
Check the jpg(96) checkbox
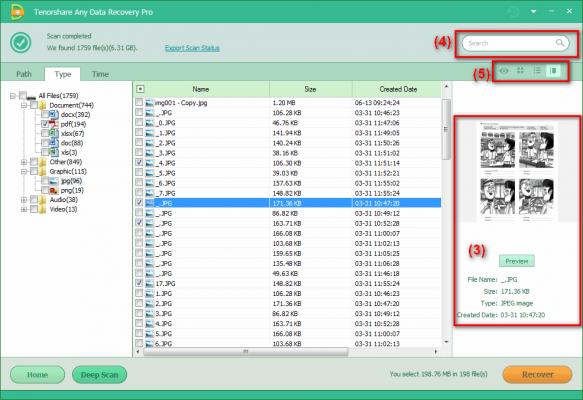[x=45, y=181]
